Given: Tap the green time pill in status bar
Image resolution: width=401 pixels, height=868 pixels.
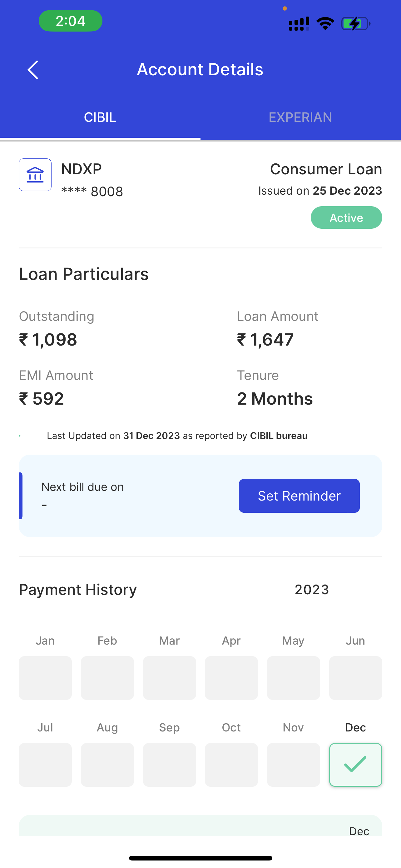Looking at the screenshot, I should click(70, 21).
